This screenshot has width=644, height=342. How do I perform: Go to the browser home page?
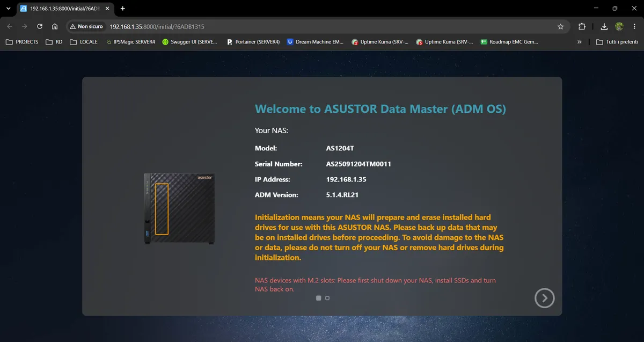click(x=54, y=26)
